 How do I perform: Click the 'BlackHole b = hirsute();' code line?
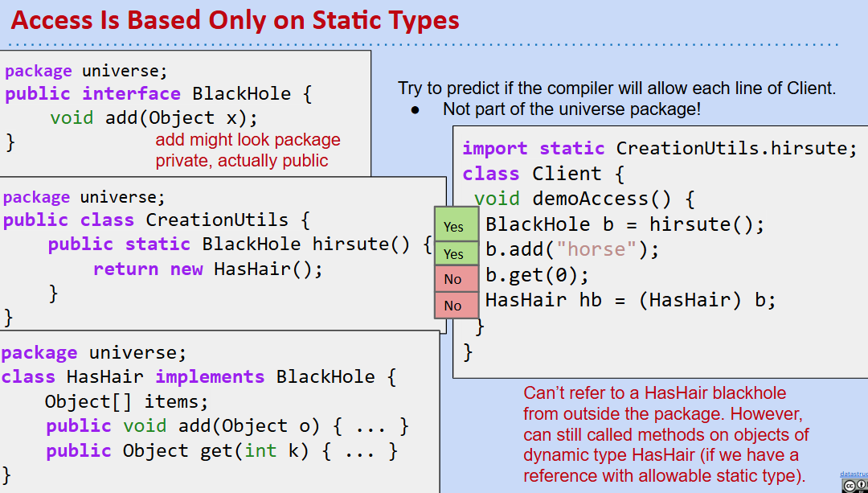pyautogui.click(x=624, y=224)
